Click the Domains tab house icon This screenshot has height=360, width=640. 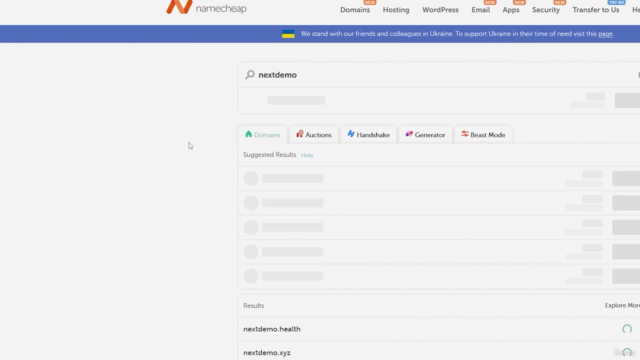[249, 134]
